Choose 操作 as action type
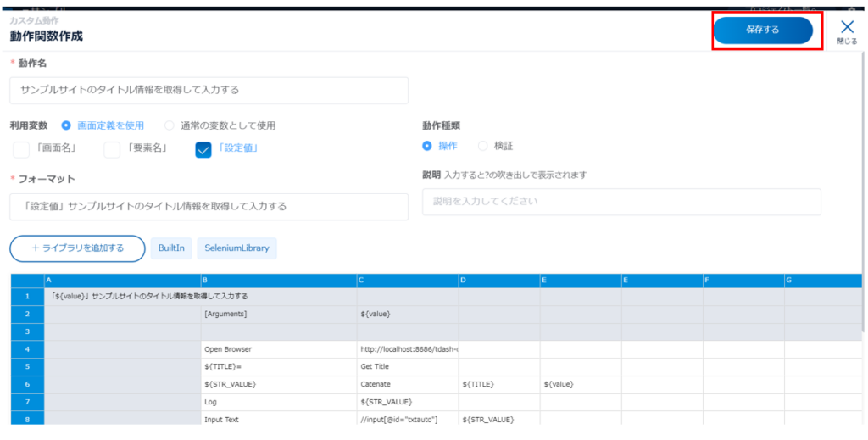 pyautogui.click(x=427, y=146)
